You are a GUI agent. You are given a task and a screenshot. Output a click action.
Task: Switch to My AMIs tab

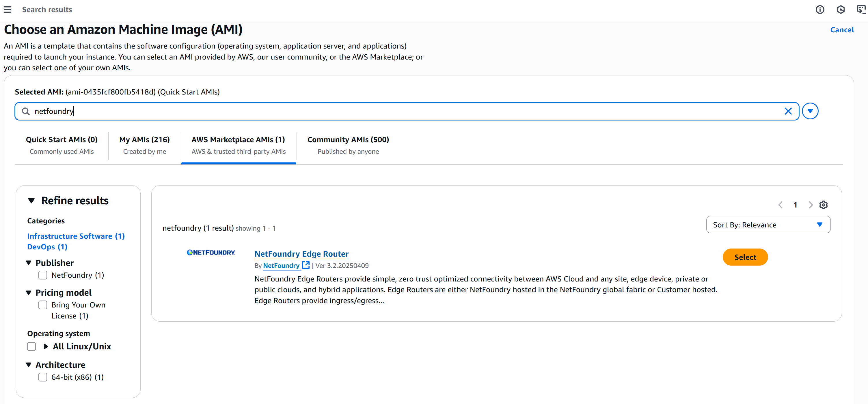coord(145,145)
